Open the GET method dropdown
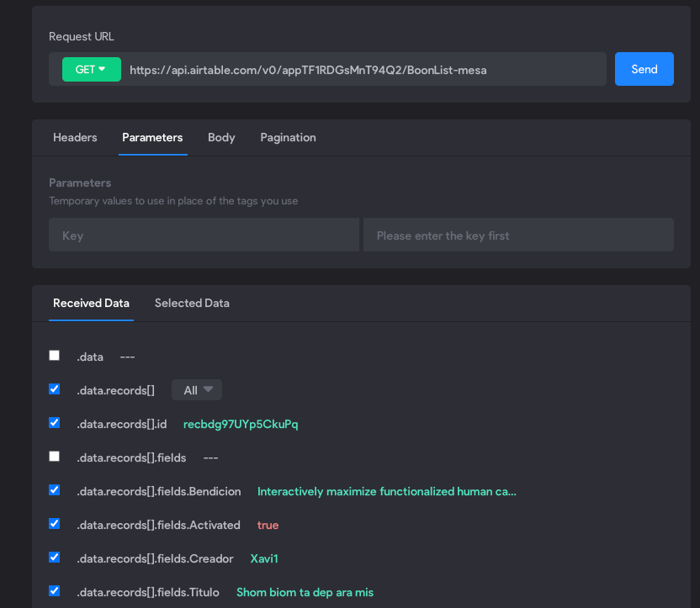This screenshot has width=700, height=608. (x=92, y=69)
